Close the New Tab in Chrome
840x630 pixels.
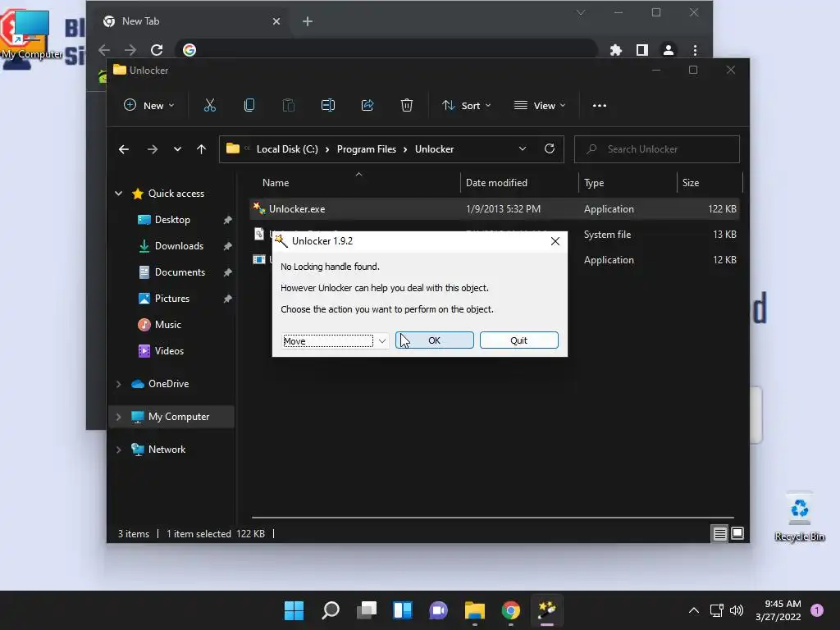pyautogui.click(x=276, y=21)
